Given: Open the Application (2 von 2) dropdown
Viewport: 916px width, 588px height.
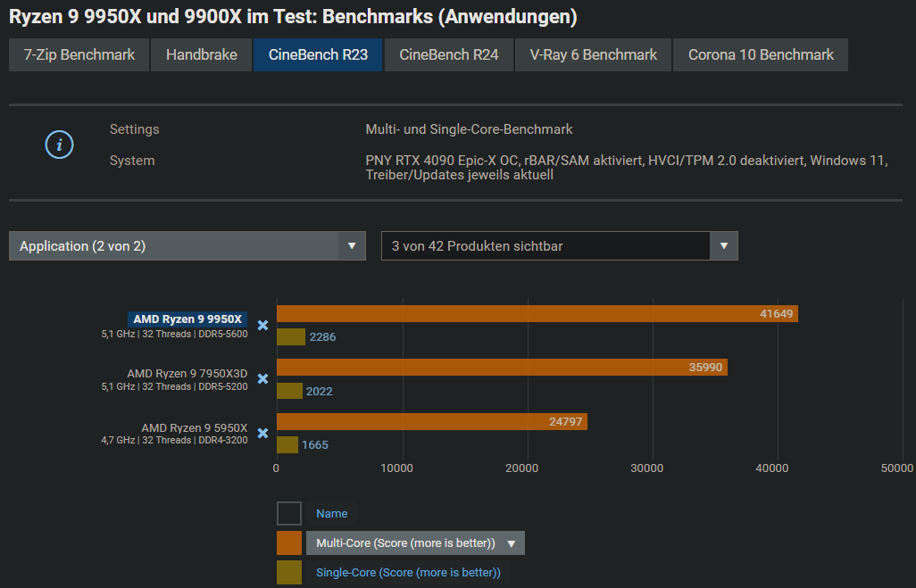Looking at the screenshot, I should (x=187, y=246).
